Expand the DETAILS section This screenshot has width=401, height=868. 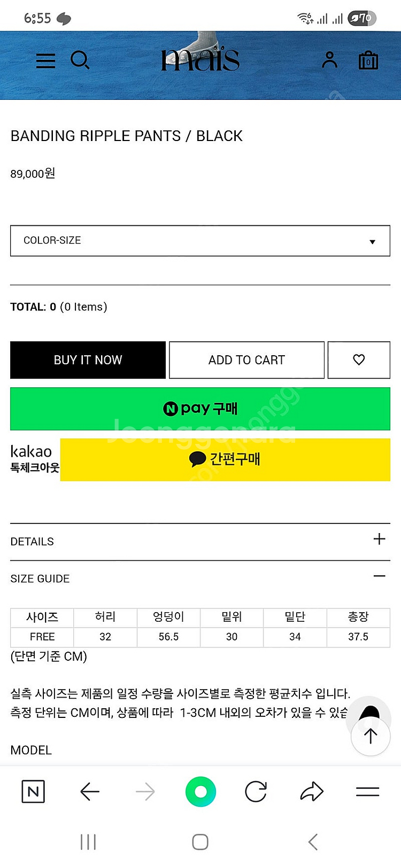[x=379, y=539]
